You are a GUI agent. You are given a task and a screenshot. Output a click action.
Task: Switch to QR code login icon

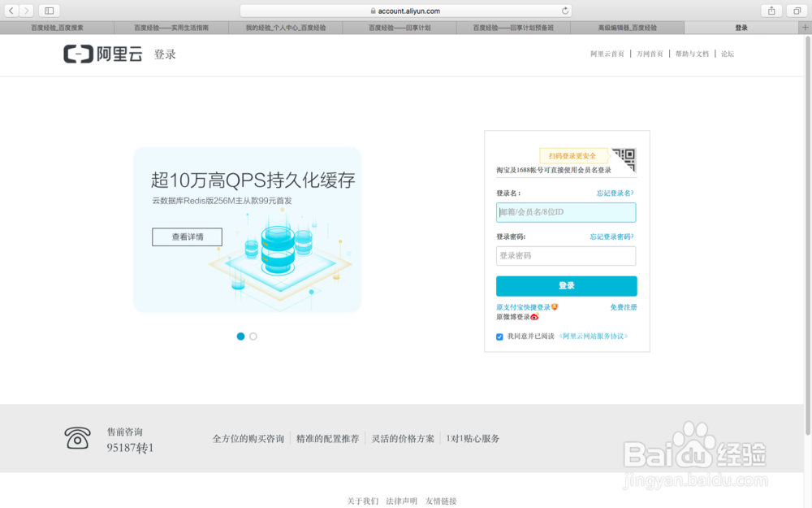coord(624,159)
